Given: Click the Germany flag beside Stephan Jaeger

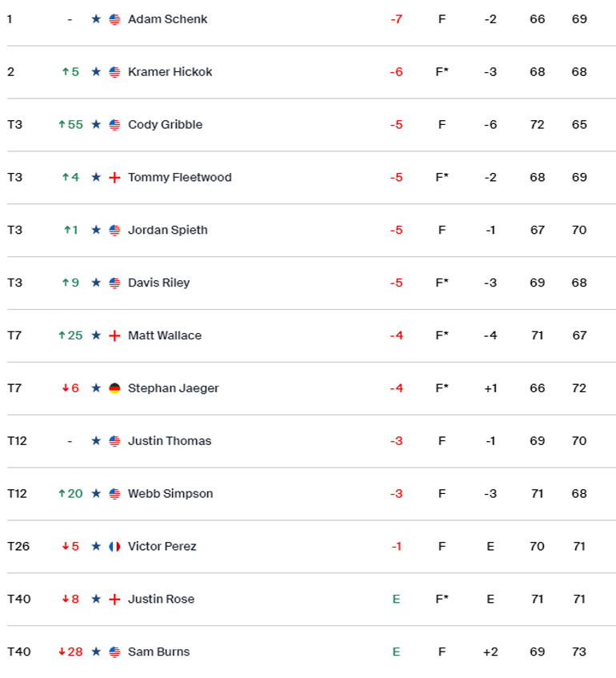Looking at the screenshot, I should coord(114,388).
